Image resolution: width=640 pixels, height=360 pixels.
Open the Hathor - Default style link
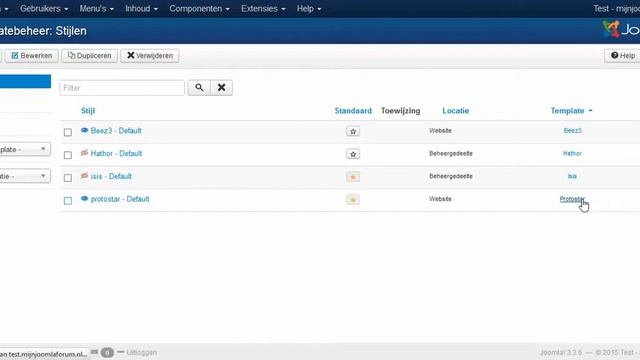[116, 153]
